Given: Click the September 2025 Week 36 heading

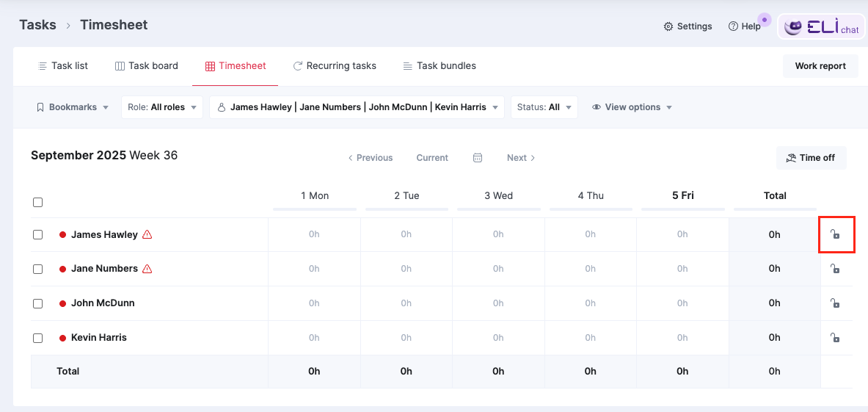Looking at the screenshot, I should pos(104,156).
